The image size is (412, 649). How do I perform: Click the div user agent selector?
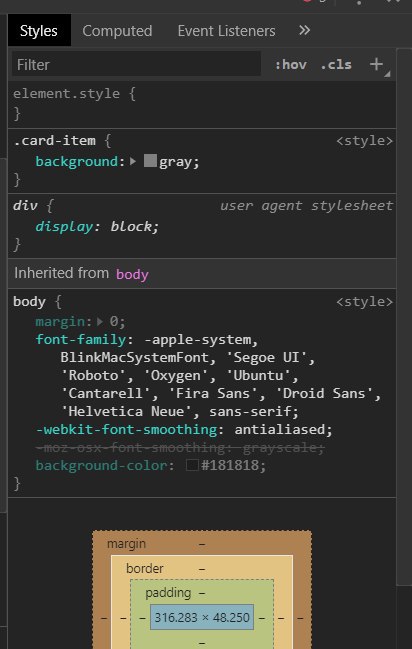[25, 206]
